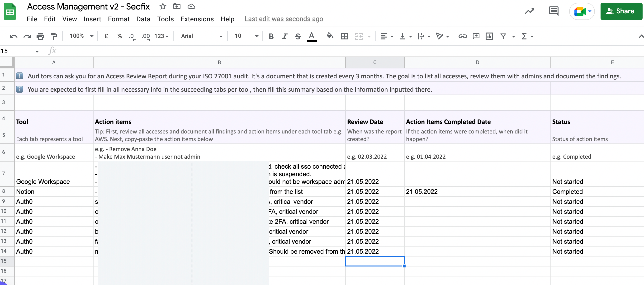Insert a comment icon

476,36
